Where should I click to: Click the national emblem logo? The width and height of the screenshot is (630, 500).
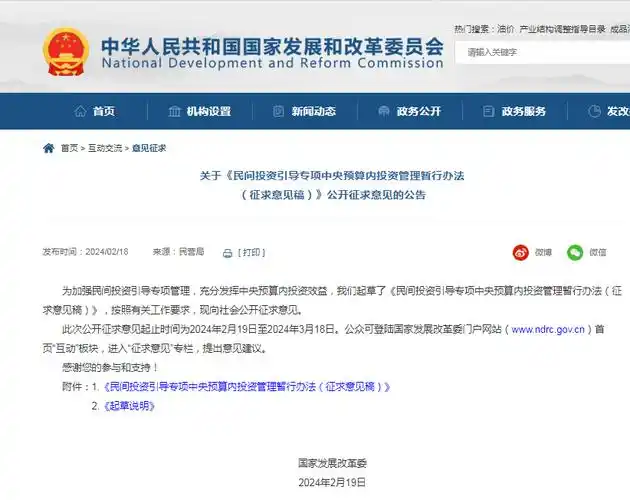(x=66, y=52)
